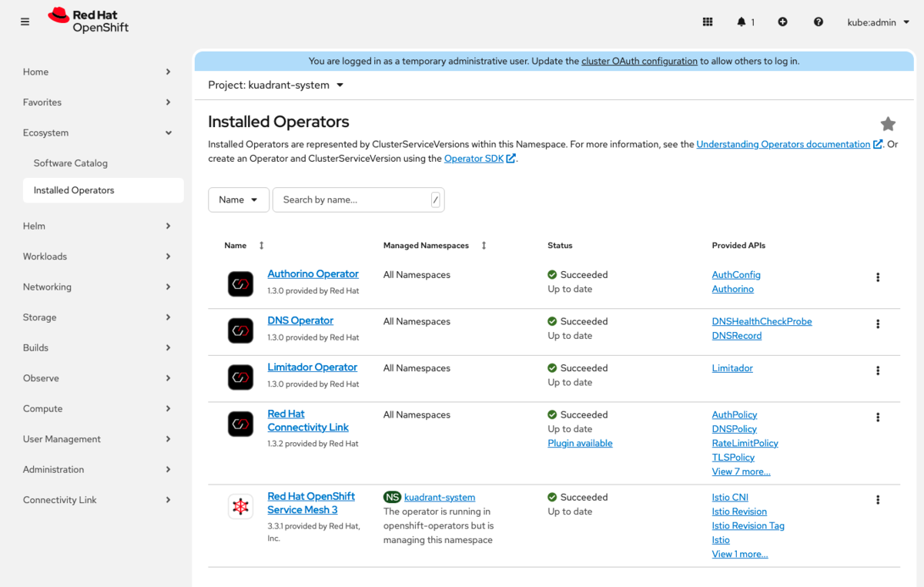Expand the Networking navigation section
Image resolution: width=924 pixels, height=587 pixels.
click(98, 287)
